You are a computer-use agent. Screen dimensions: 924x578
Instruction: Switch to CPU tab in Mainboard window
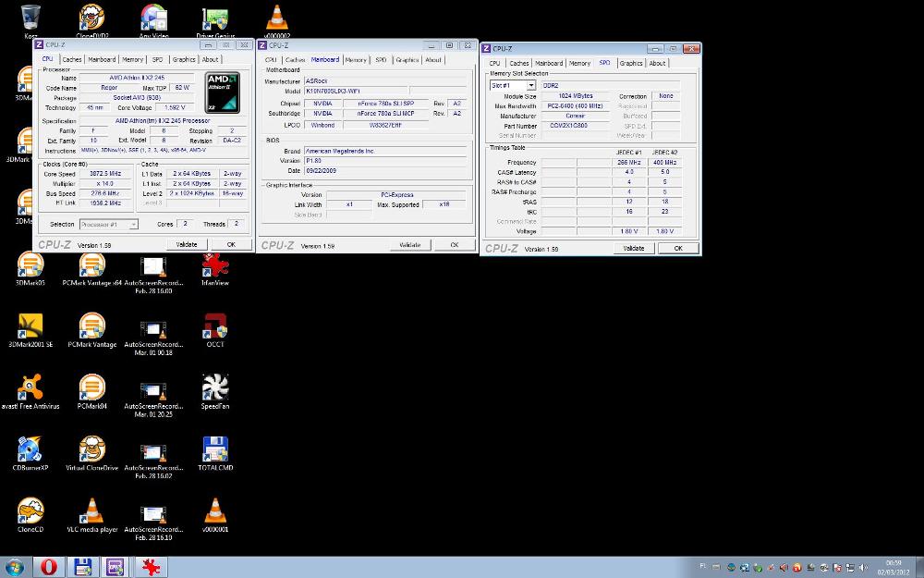coord(271,60)
